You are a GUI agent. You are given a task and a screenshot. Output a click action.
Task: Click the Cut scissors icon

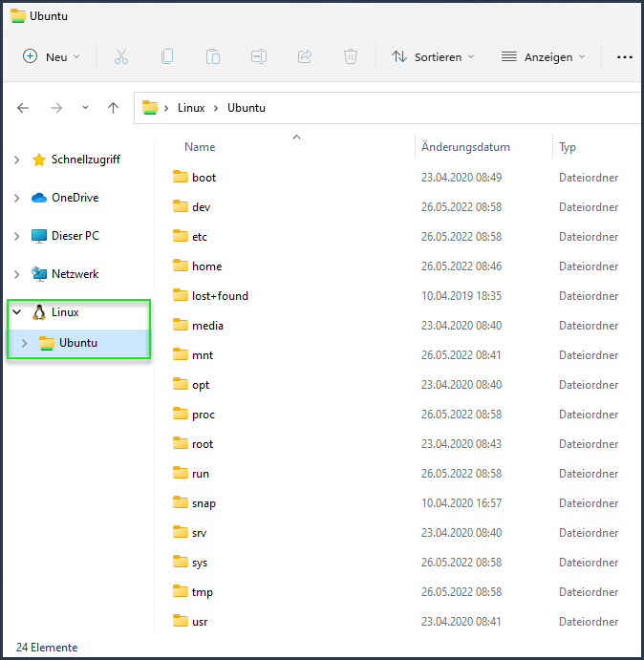pos(121,56)
